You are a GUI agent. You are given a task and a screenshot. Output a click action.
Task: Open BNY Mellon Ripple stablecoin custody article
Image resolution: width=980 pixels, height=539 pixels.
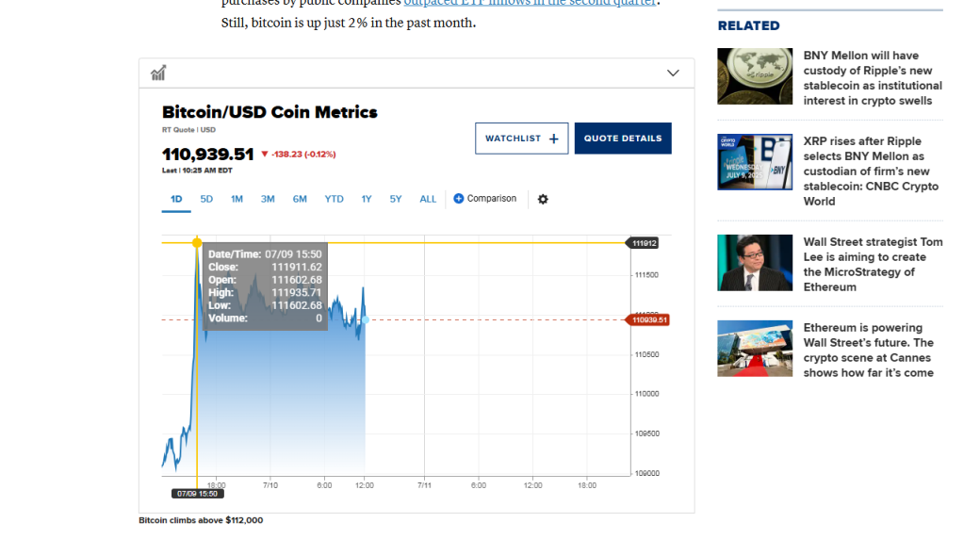click(873, 78)
